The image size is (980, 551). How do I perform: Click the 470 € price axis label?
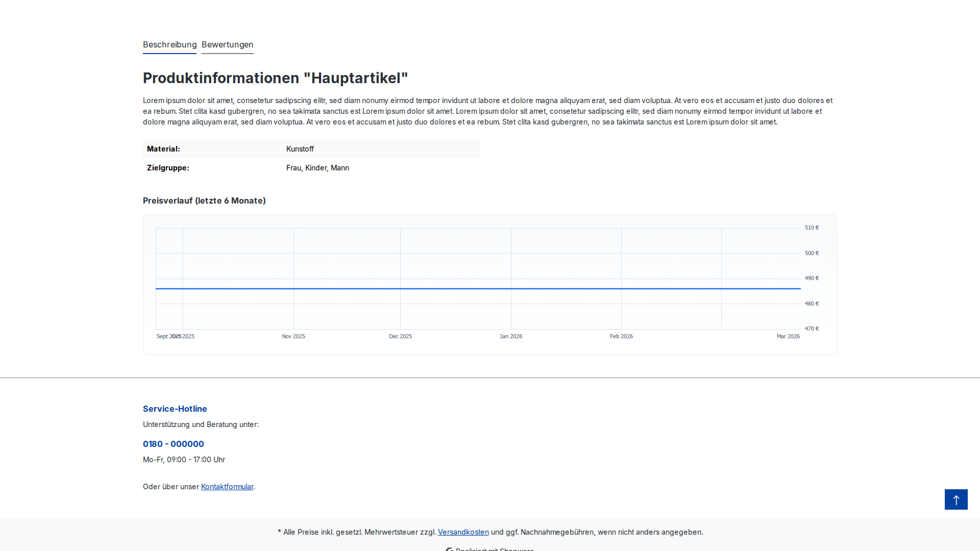(x=812, y=329)
